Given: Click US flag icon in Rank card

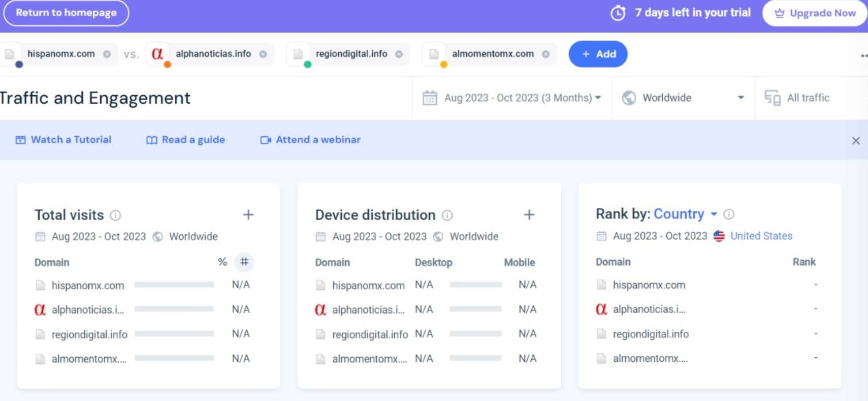Looking at the screenshot, I should (719, 236).
